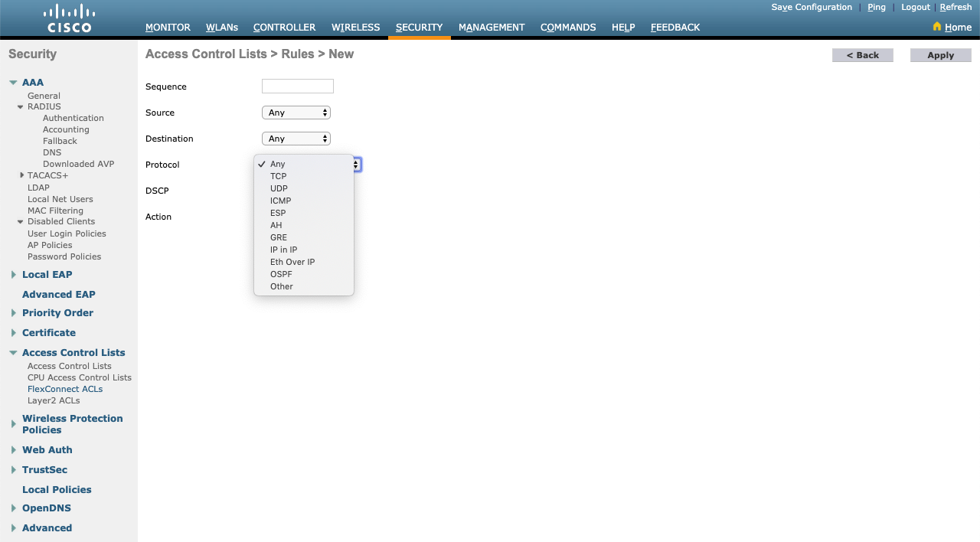Select ICMP protocol option
Screen dimensions: 980x542
pyautogui.click(x=280, y=201)
